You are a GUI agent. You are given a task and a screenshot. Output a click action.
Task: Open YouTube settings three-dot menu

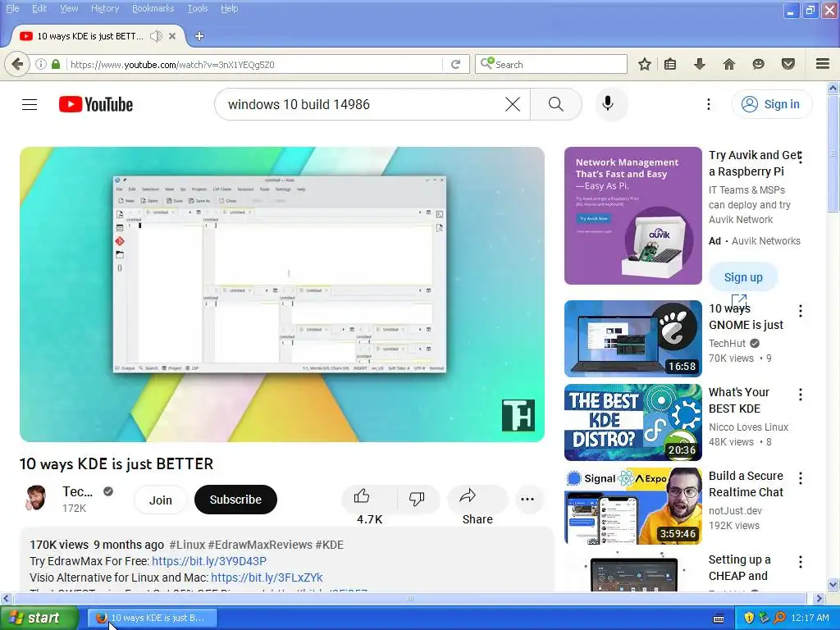(x=708, y=104)
